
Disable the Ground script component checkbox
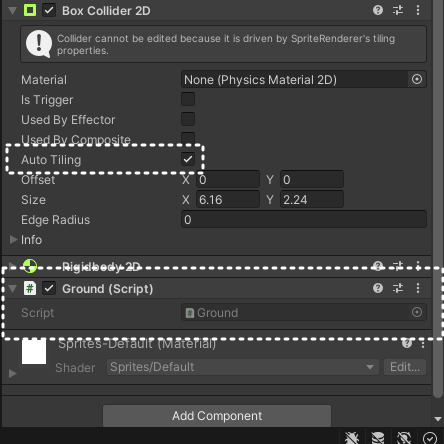point(49,288)
